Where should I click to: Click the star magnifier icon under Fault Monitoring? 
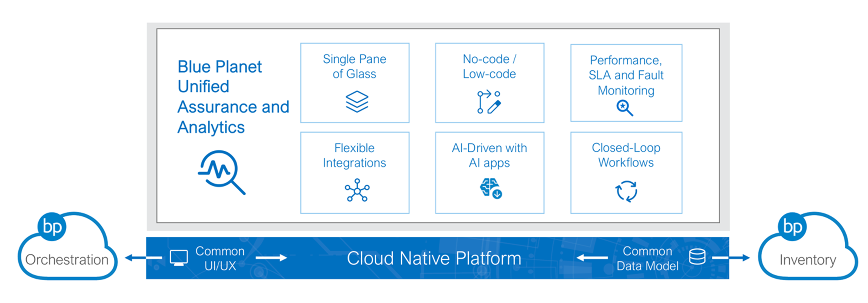[x=625, y=108]
